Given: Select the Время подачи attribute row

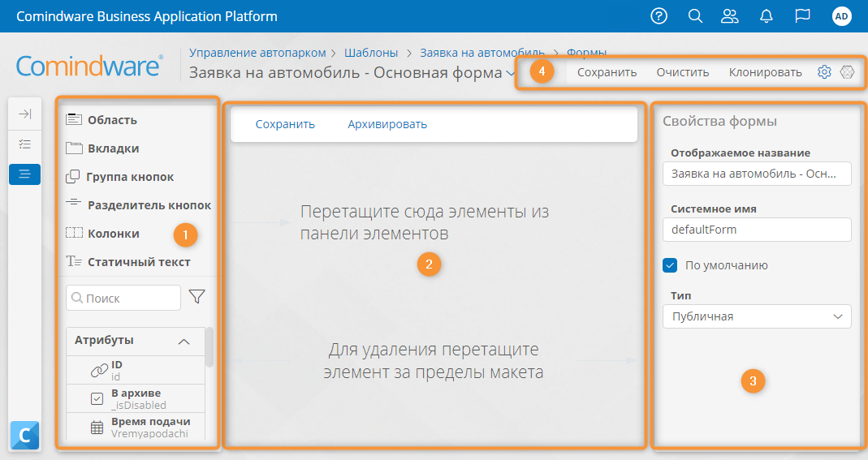Looking at the screenshot, I should click(x=135, y=427).
